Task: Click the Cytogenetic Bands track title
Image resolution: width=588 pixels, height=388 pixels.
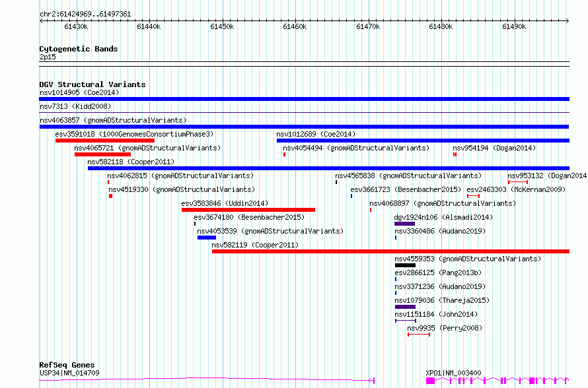Action: click(79, 49)
